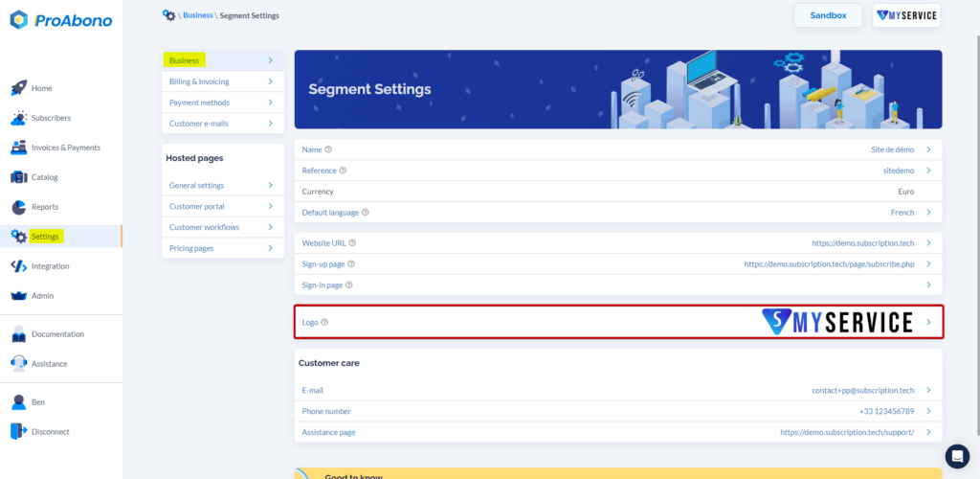Image resolution: width=980 pixels, height=479 pixels.
Task: Expand the Name row chevron
Action: (928, 149)
